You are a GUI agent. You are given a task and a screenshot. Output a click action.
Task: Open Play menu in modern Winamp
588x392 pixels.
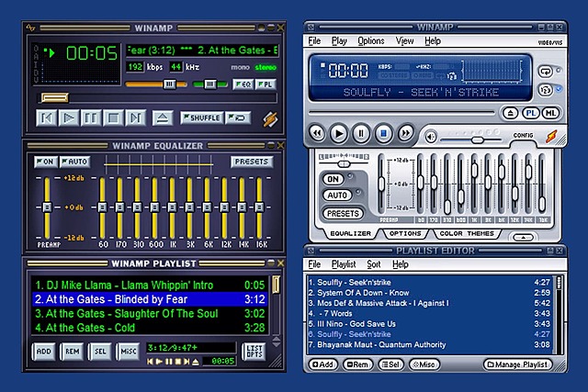point(339,40)
